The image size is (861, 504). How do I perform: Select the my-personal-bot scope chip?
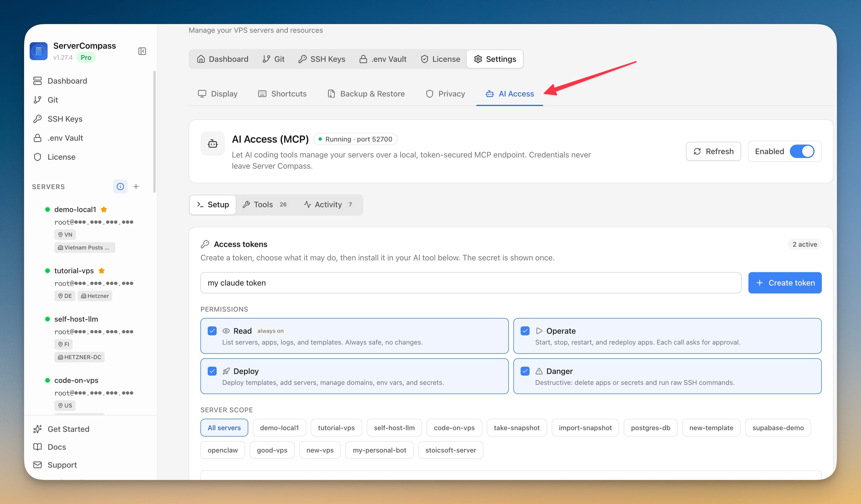coord(380,450)
